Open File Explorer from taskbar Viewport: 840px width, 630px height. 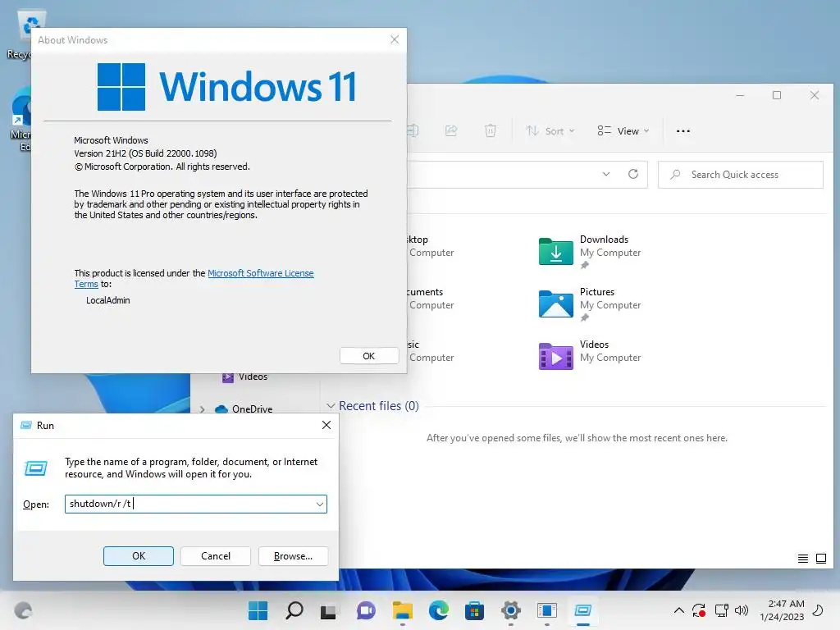pyautogui.click(x=402, y=610)
